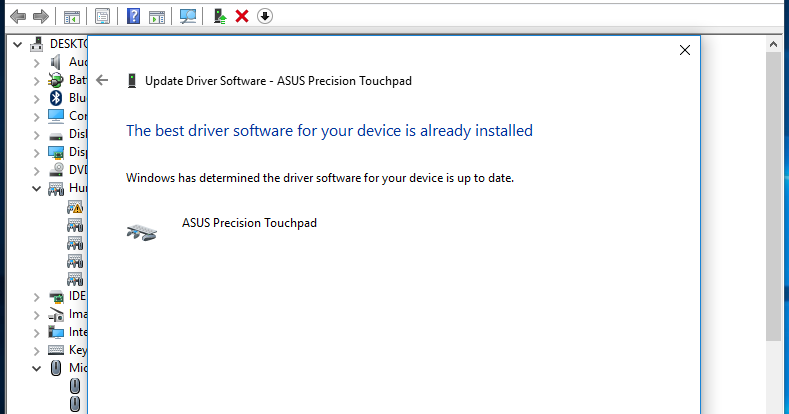Click the action pane toolbar icon

[157, 17]
